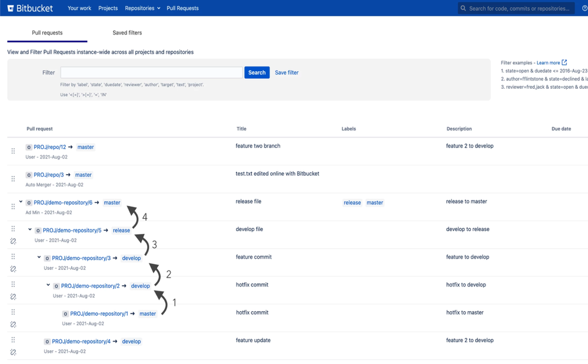Open pull request PROJ/repo/12

click(x=50, y=147)
